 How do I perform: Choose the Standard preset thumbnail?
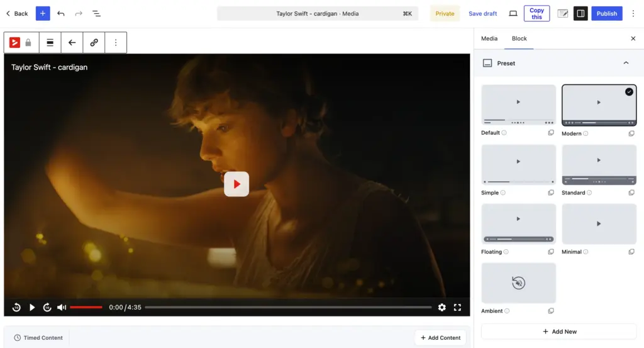tap(599, 164)
